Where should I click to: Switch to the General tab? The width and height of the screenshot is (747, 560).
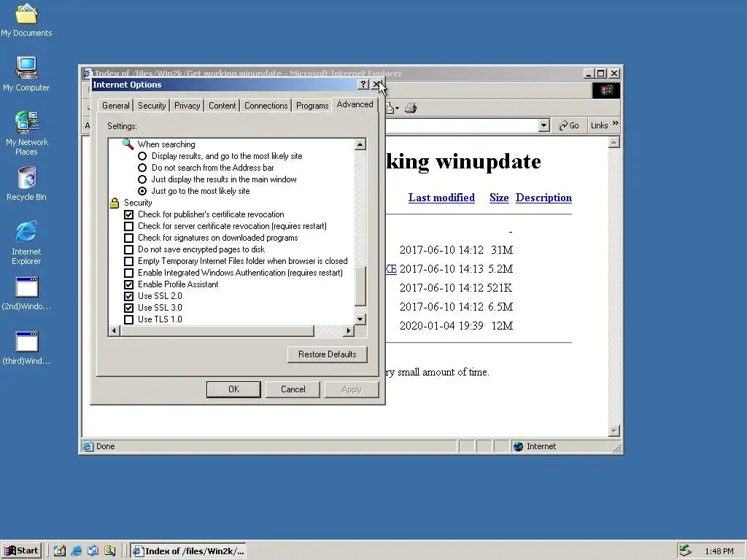(116, 106)
